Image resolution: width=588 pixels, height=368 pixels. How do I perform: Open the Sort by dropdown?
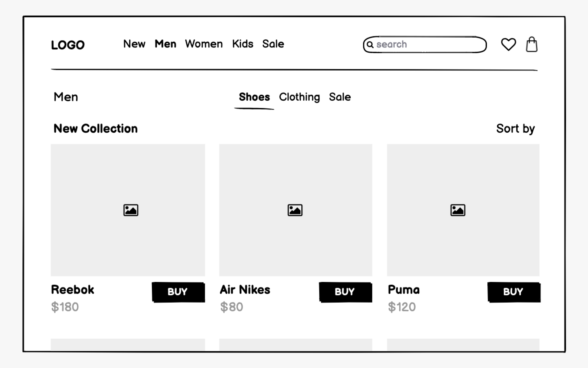coord(516,129)
